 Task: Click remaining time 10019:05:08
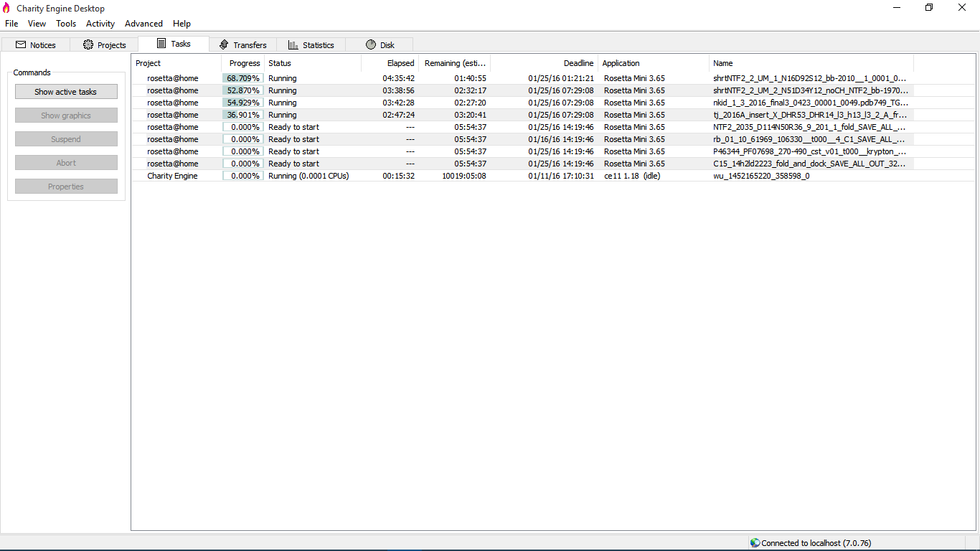(464, 176)
